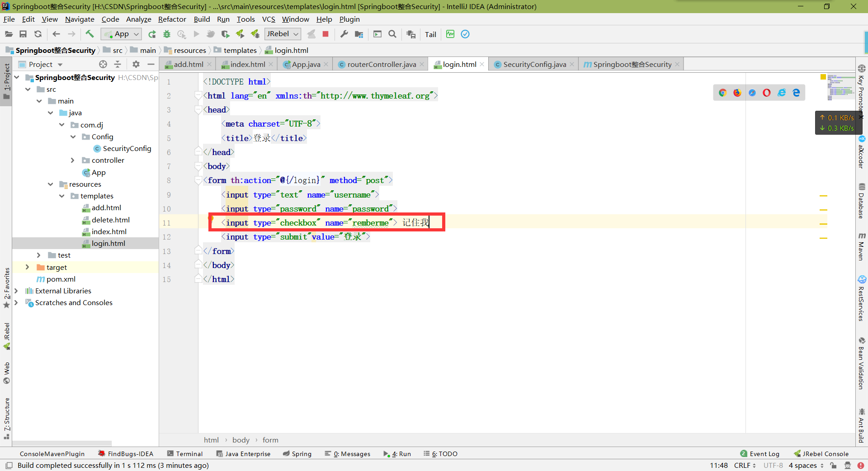The image size is (868, 471).
Task: Click the Search Everywhere magnifier icon
Action: [x=392, y=34]
